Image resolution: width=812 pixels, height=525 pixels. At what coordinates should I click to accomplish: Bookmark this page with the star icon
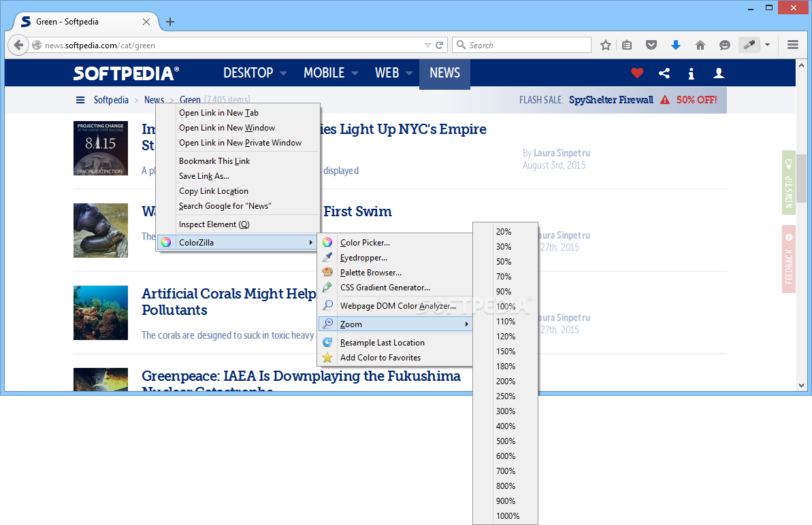coord(605,45)
